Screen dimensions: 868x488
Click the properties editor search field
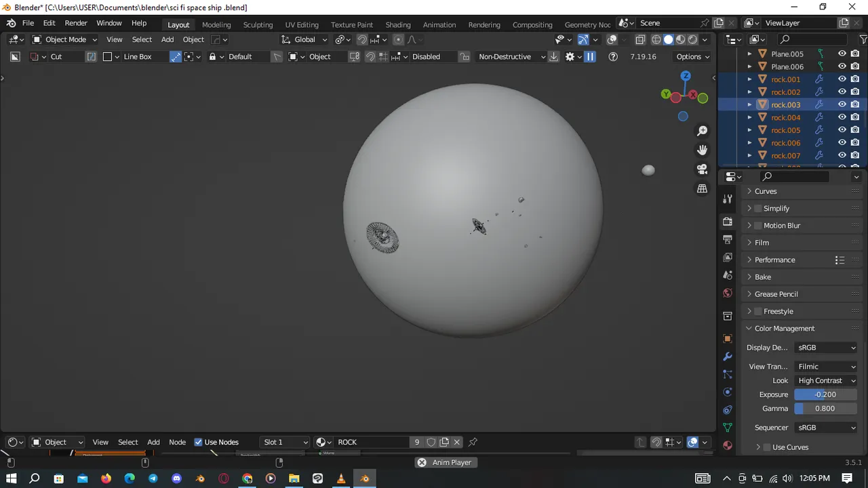(793, 176)
